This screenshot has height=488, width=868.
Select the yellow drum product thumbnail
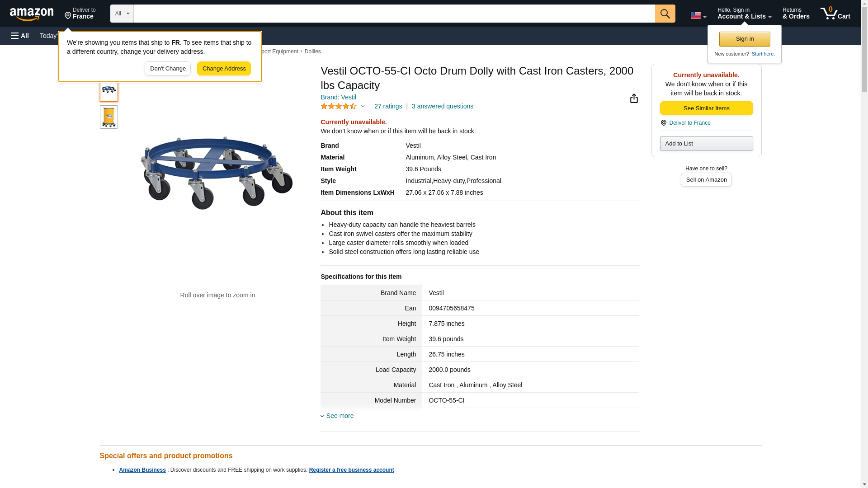pyautogui.click(x=109, y=117)
